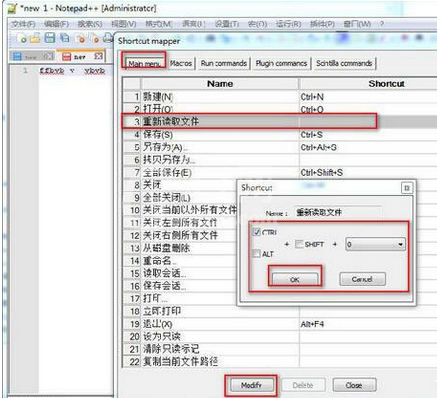The height and width of the screenshot is (398, 437).
Task: Close the active red document tab
Action: pyautogui.click(x=98, y=56)
